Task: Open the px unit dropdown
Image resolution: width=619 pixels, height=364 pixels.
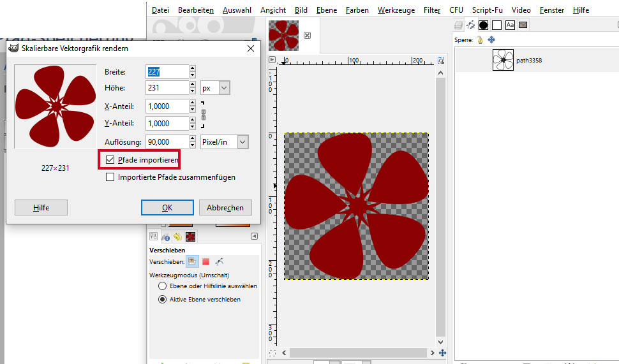Action: coord(215,88)
